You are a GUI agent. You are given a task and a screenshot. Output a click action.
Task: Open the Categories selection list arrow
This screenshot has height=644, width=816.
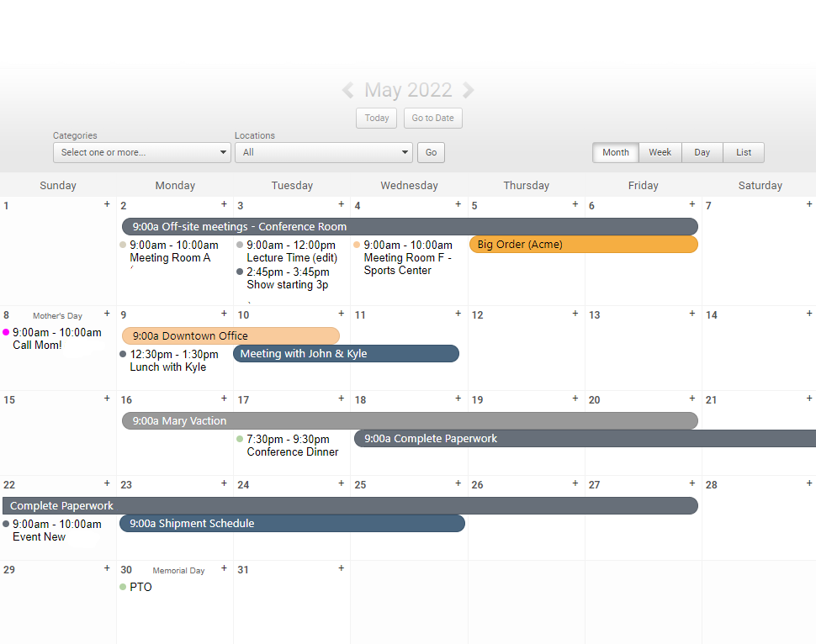coord(224,152)
